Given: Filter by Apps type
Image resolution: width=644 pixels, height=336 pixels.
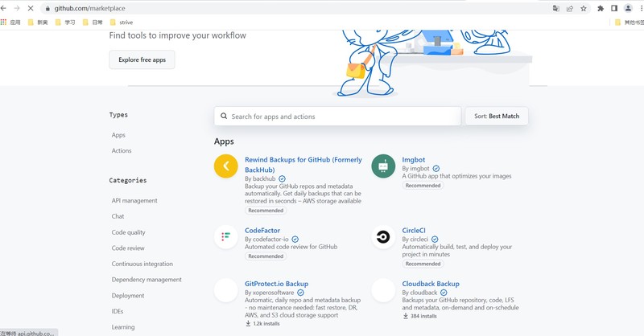Looking at the screenshot, I should (118, 135).
